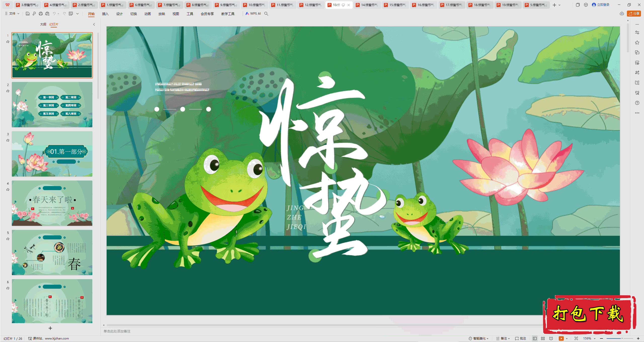Expand the undo history dropdown arrow
The width and height of the screenshot is (644, 342).
[58, 14]
